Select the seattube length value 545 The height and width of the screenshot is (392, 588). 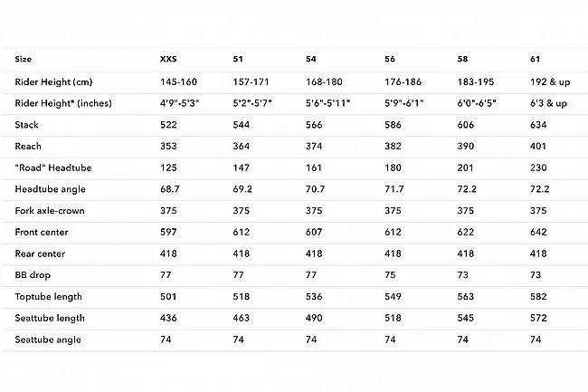coord(465,319)
